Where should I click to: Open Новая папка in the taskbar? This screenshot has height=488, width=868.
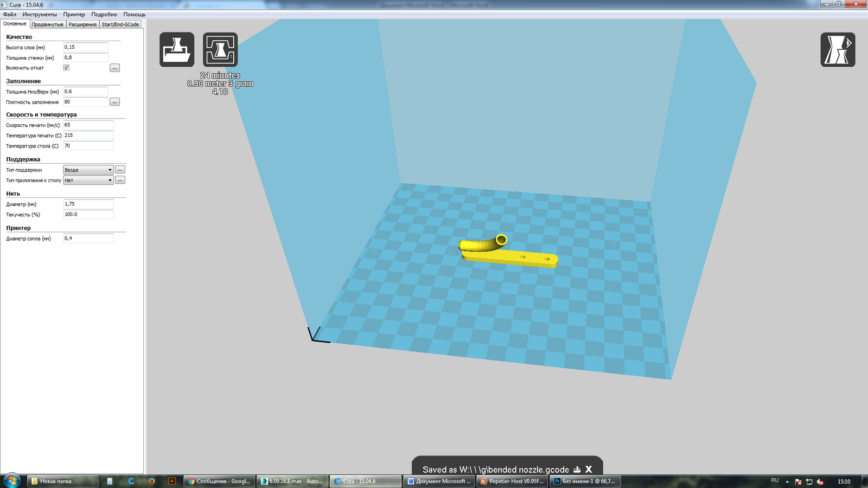pyautogui.click(x=62, y=481)
